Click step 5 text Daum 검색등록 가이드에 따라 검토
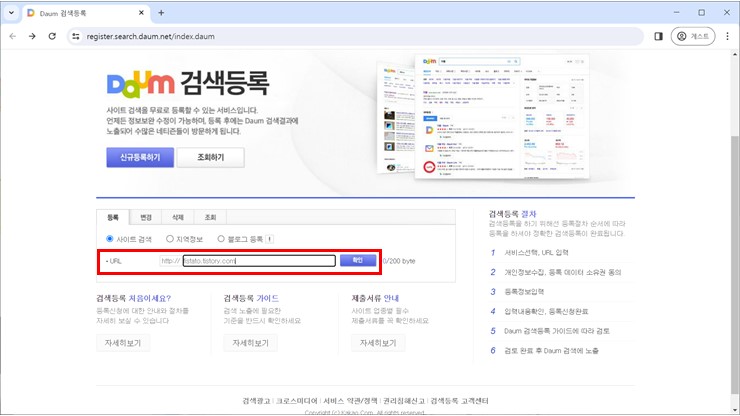Screen dimensions: 740x416 click(557, 331)
